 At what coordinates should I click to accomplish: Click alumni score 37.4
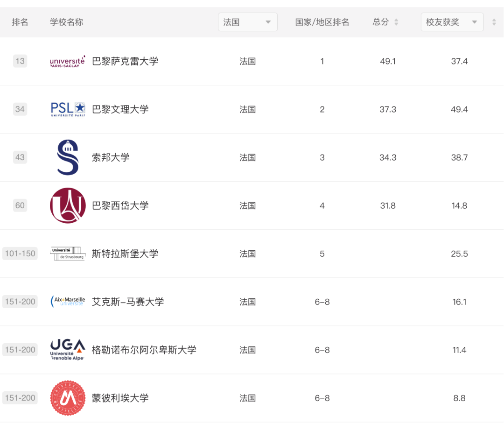pos(459,61)
